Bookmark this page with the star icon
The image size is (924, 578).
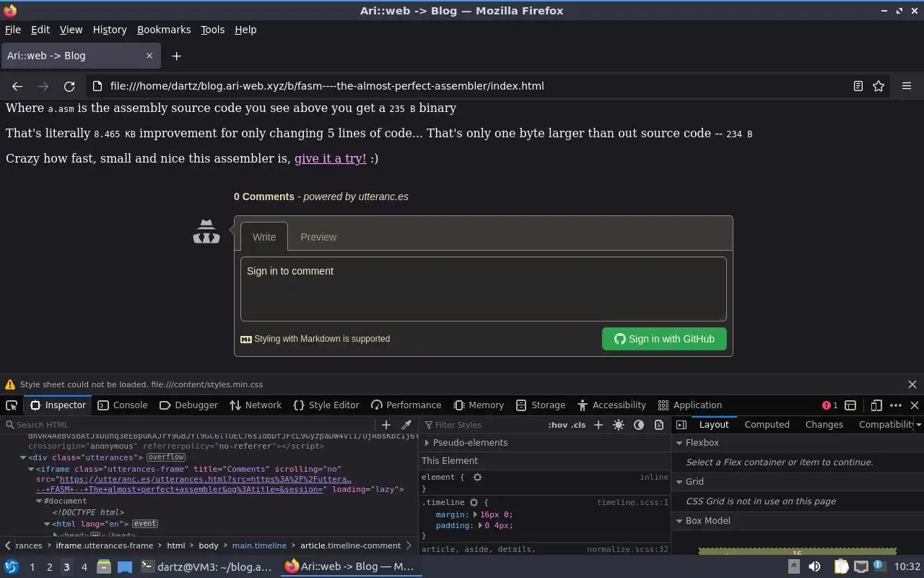879,86
